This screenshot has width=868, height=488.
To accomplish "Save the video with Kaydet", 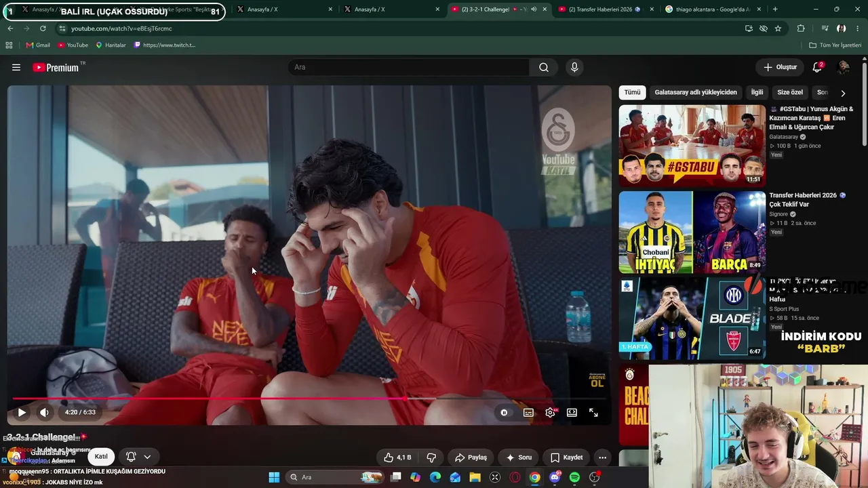I will coord(566,457).
